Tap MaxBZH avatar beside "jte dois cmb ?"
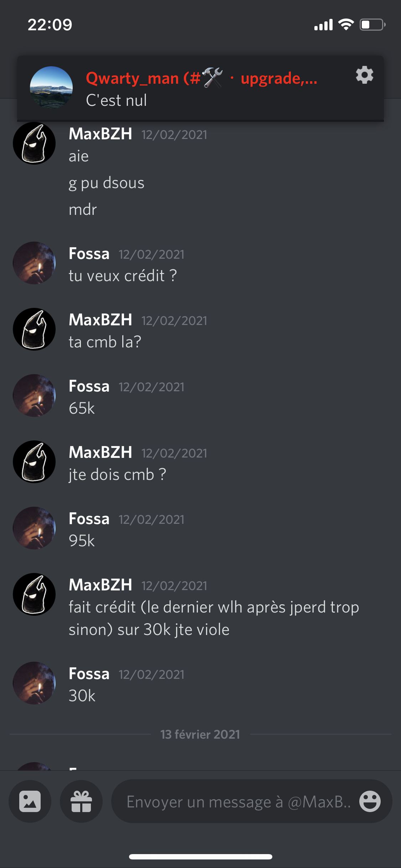Screen dimensions: 401x868 (34, 462)
